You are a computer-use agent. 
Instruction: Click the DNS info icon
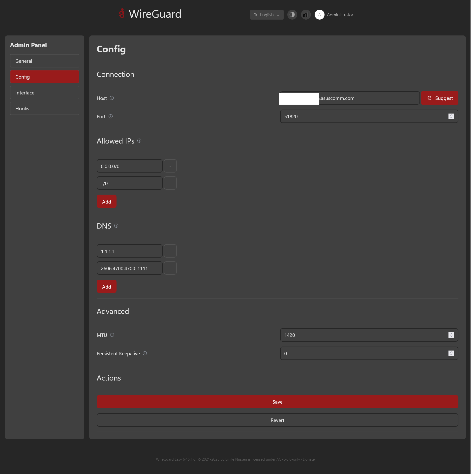pyautogui.click(x=116, y=226)
